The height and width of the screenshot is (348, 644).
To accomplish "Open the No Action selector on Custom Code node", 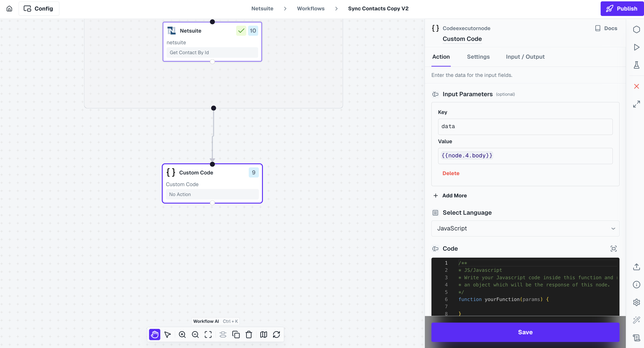I will pos(212,194).
